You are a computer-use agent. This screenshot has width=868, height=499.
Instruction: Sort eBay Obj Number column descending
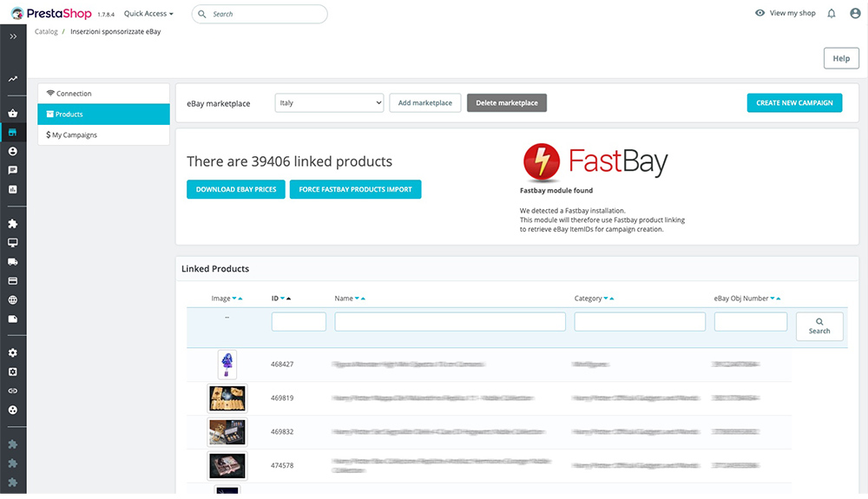773,299
